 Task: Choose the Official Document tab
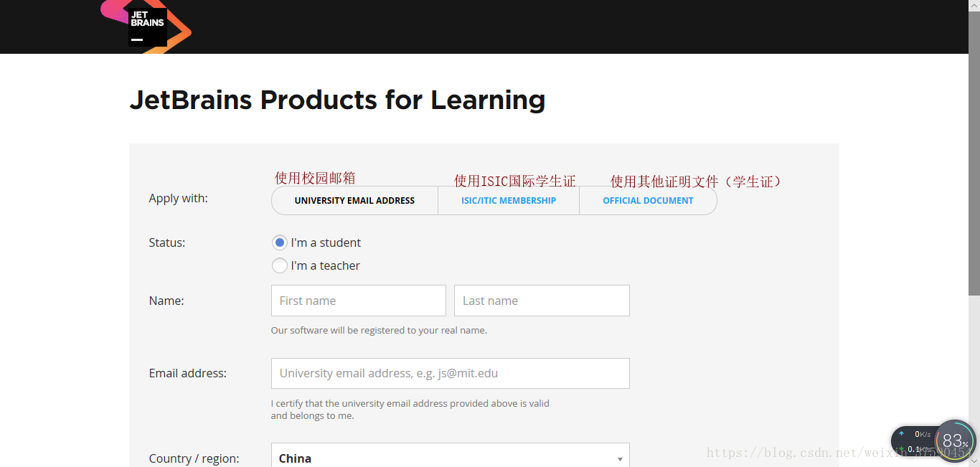(648, 201)
